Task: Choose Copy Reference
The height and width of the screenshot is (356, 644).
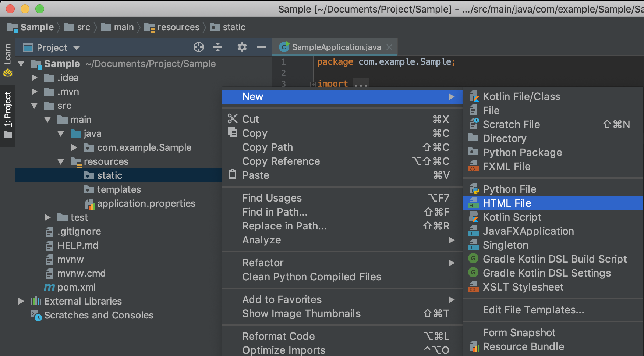Action: pos(342,161)
